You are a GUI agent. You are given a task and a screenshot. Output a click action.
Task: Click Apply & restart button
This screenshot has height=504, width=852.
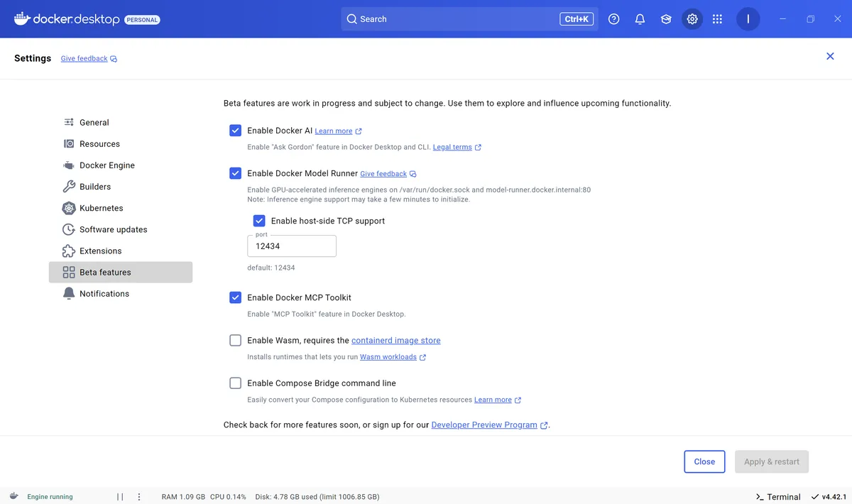[x=772, y=461]
